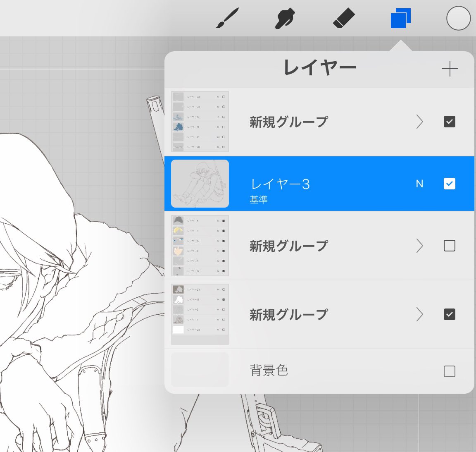
Task: Open the color picker circle
Action: (458, 18)
